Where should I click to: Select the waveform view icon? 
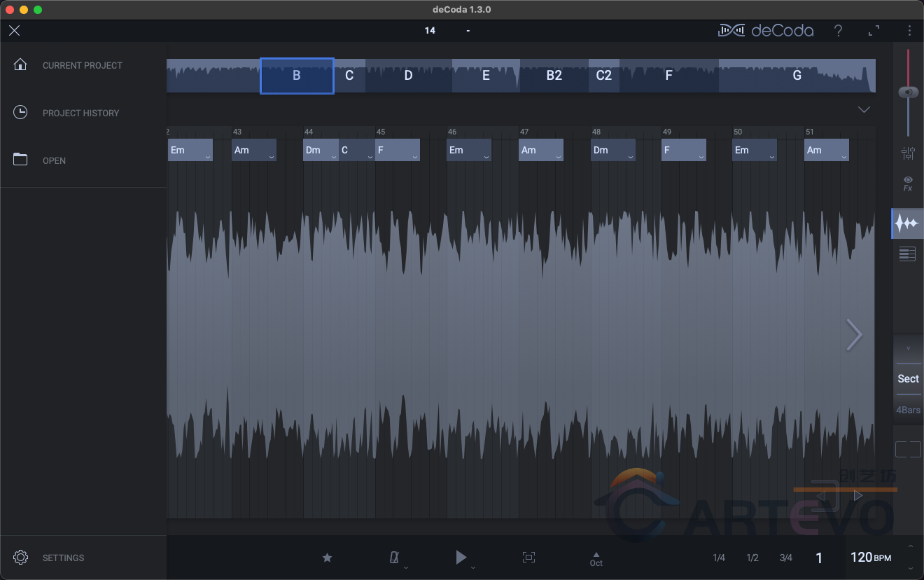click(907, 223)
